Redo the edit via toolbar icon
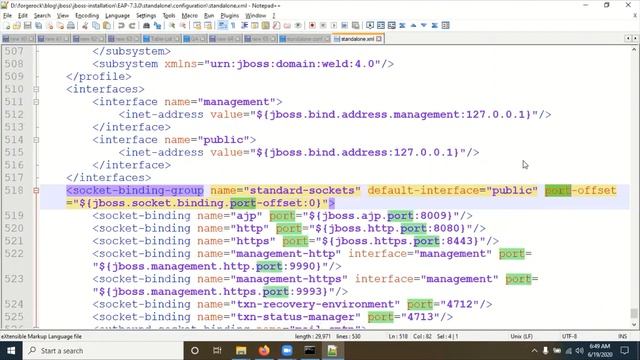 tap(132, 25)
